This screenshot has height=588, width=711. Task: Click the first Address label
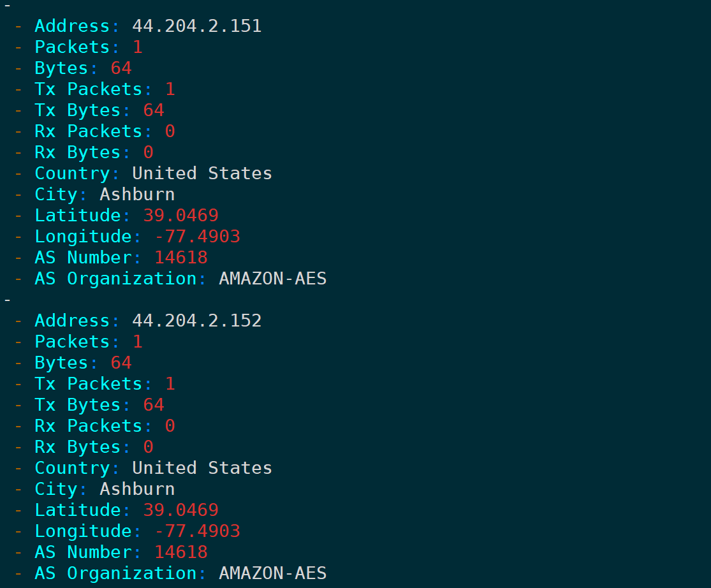click(x=73, y=26)
